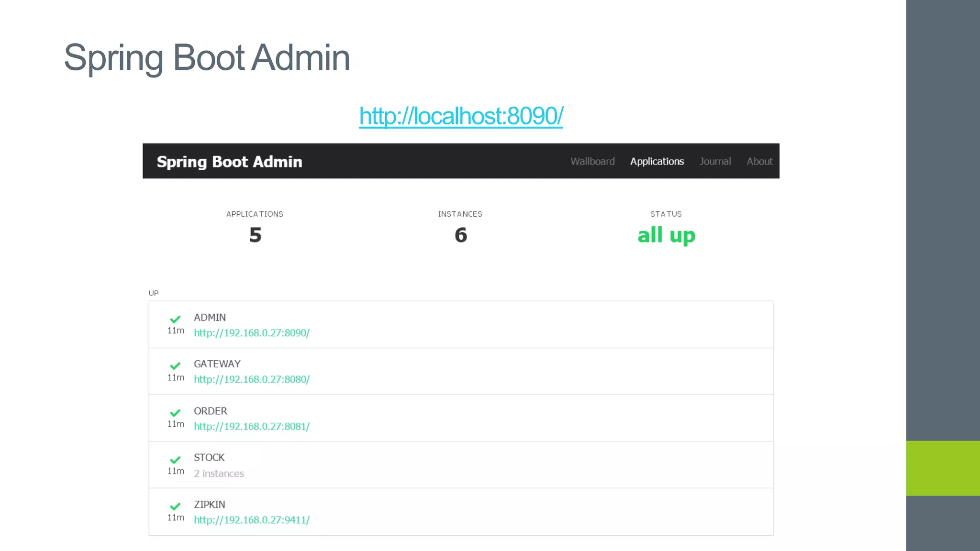Viewport: 980px width, 551px height.
Task: Click the INSTANCES label
Action: [460, 214]
